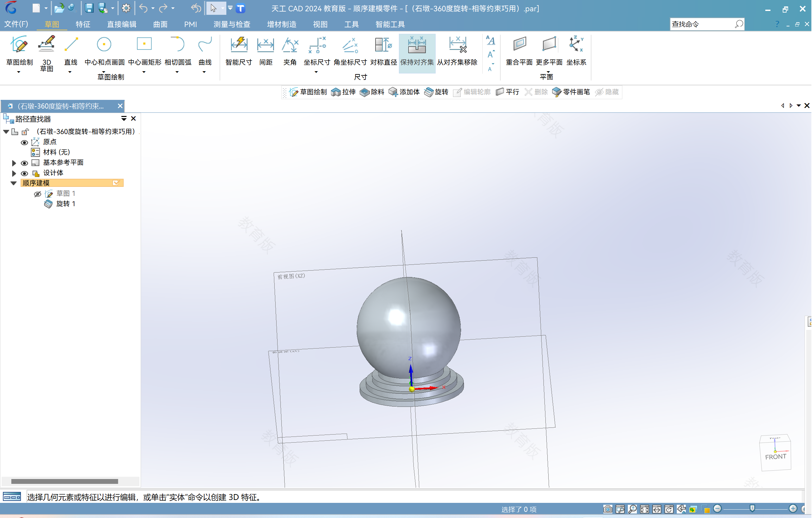
Task: Click 平行 in the floating toolbar
Action: (x=507, y=92)
